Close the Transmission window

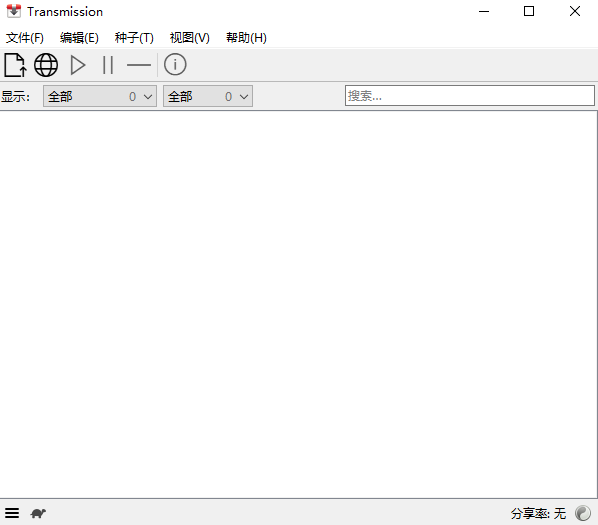[575, 11]
